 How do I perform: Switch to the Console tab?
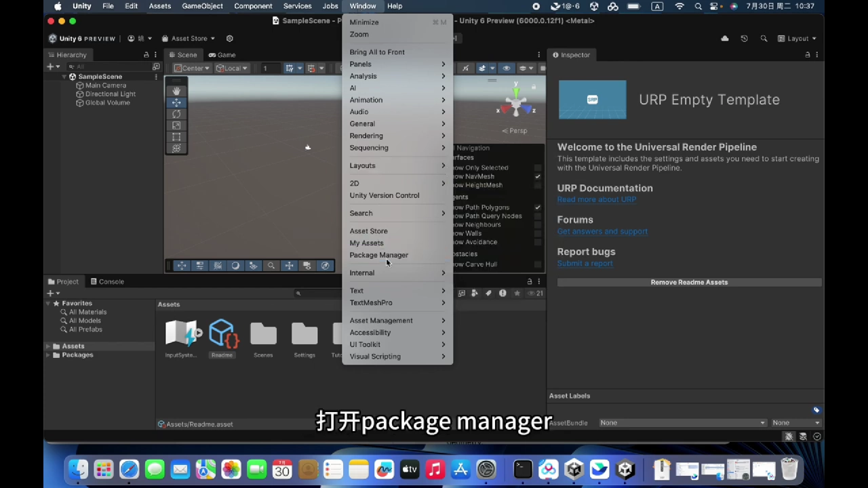point(106,281)
